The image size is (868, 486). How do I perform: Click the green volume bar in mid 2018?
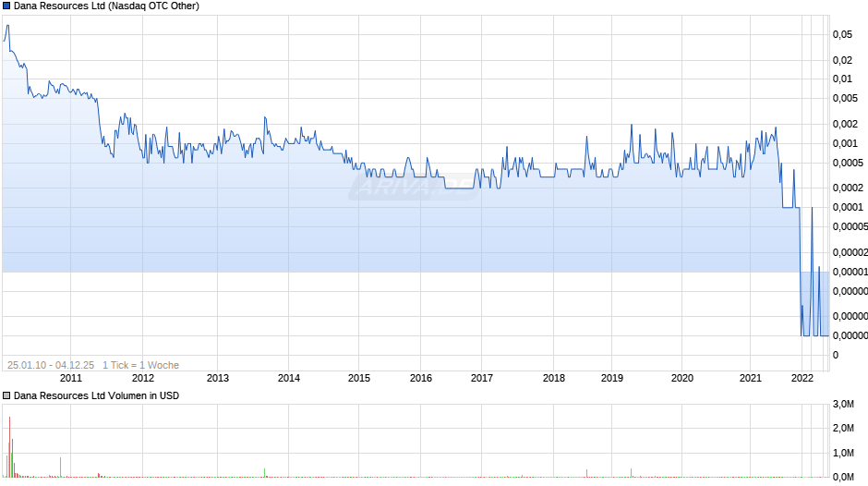tap(586, 473)
